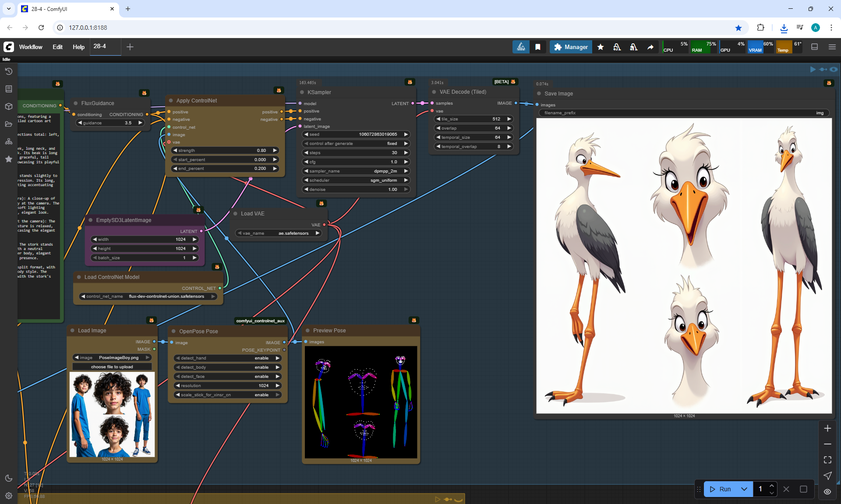
Task: Click the zoom in plus icon
Action: pyautogui.click(x=827, y=428)
